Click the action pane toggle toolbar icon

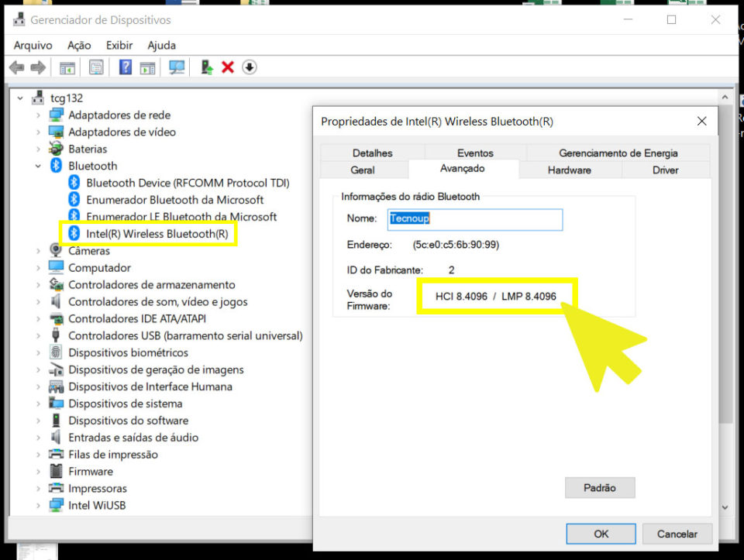click(x=147, y=68)
